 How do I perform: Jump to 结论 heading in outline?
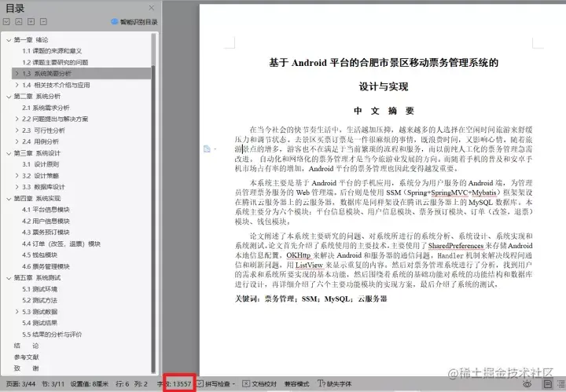pyautogui.click(x=26, y=346)
